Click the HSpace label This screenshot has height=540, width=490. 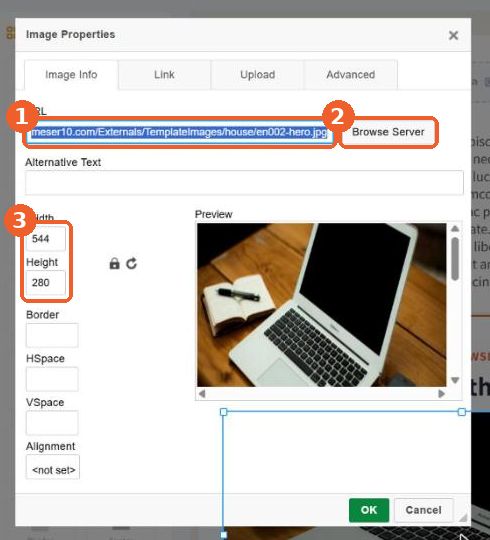(x=45, y=359)
